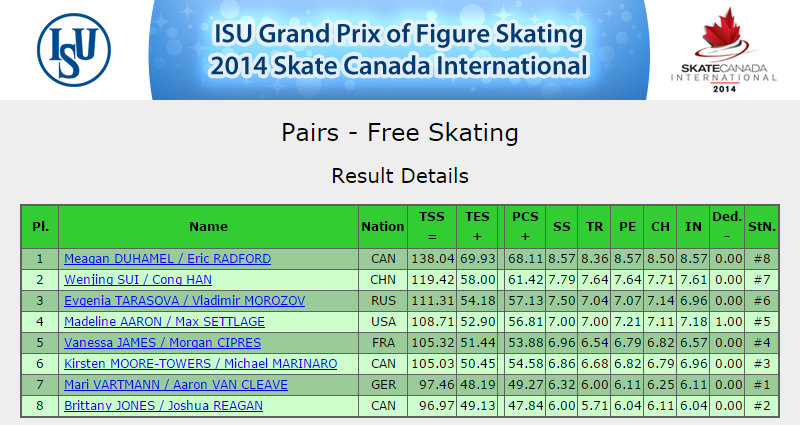The width and height of the screenshot is (800, 425).
Task: Click the ISU Grand Prix banner image
Action: coord(399,50)
